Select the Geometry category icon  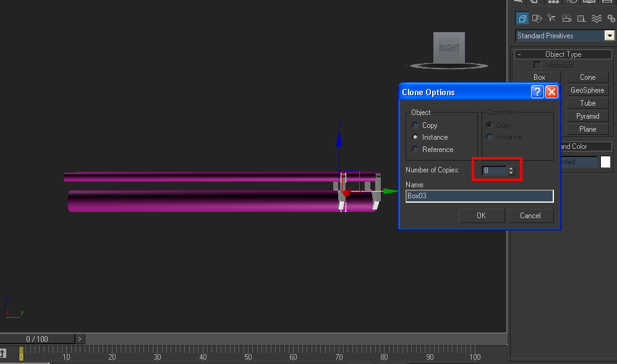coord(522,19)
